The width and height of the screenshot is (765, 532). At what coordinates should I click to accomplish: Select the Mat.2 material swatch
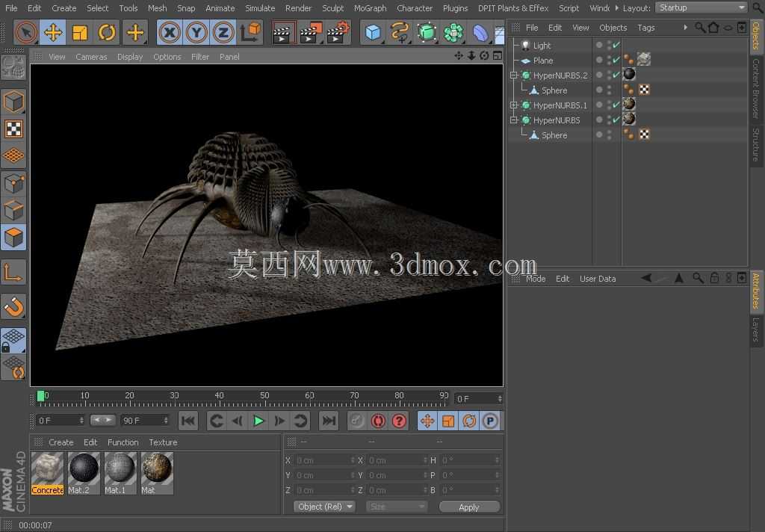click(x=84, y=473)
